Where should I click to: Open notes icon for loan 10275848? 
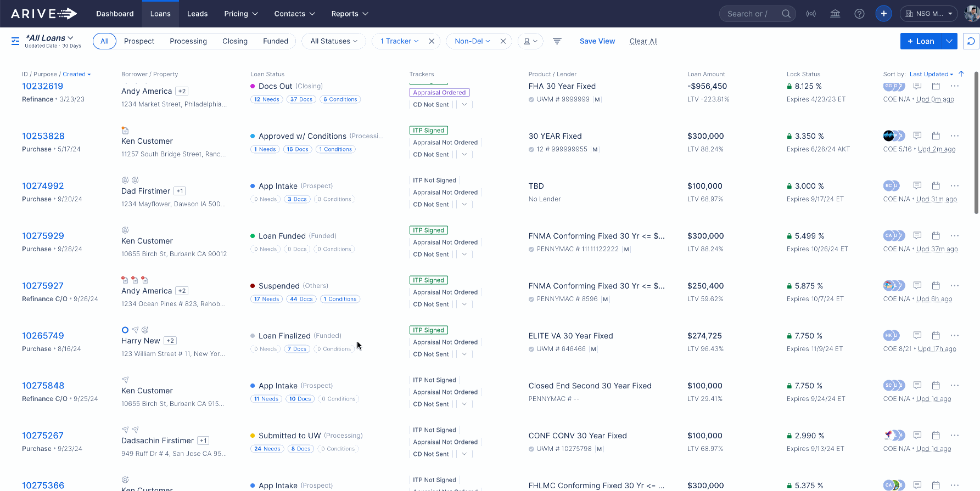point(917,386)
